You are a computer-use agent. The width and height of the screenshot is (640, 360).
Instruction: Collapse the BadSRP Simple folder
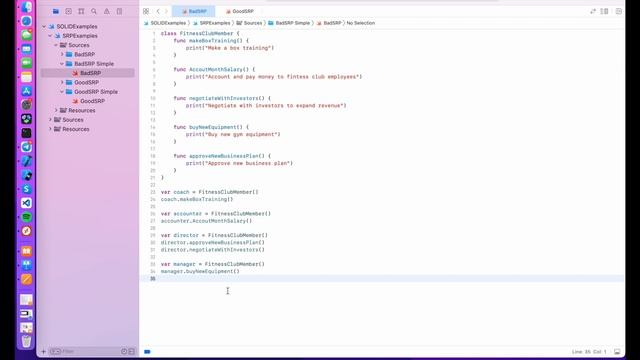click(x=62, y=64)
